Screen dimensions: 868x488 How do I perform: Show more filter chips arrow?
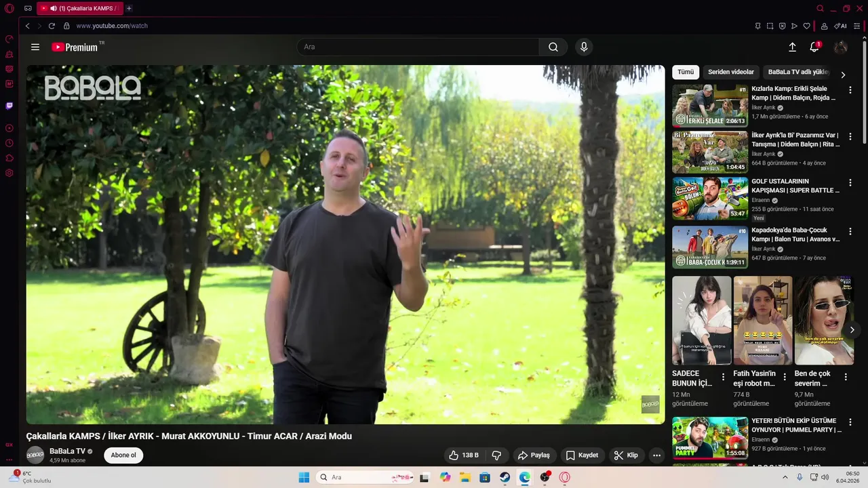[843, 75]
